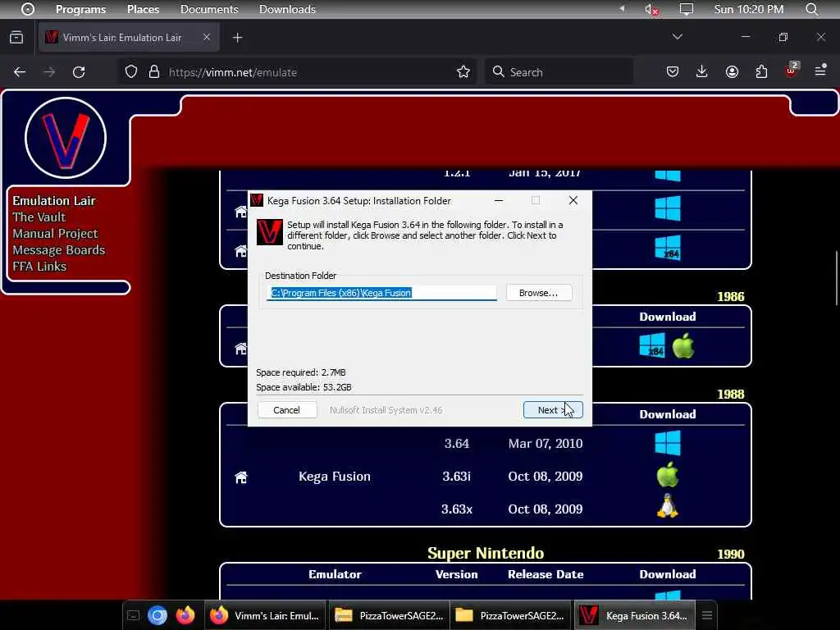Click the 3.64 version cell
840x630 pixels.
tap(456, 444)
